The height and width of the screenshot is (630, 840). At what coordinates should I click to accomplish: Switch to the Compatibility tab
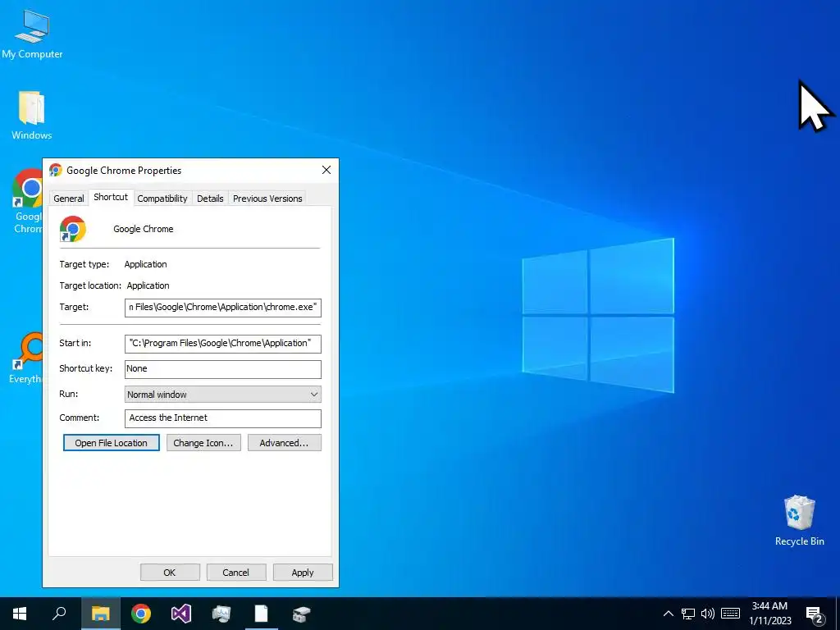[162, 199]
